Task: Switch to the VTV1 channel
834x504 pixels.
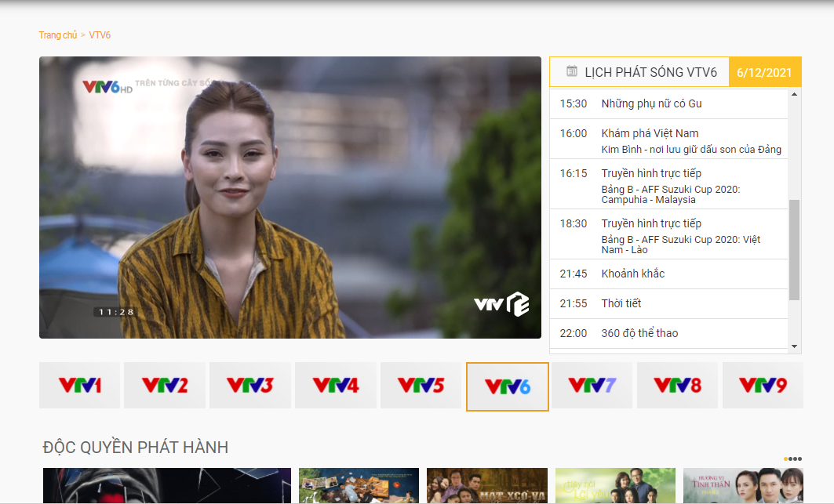Action: coord(80,386)
